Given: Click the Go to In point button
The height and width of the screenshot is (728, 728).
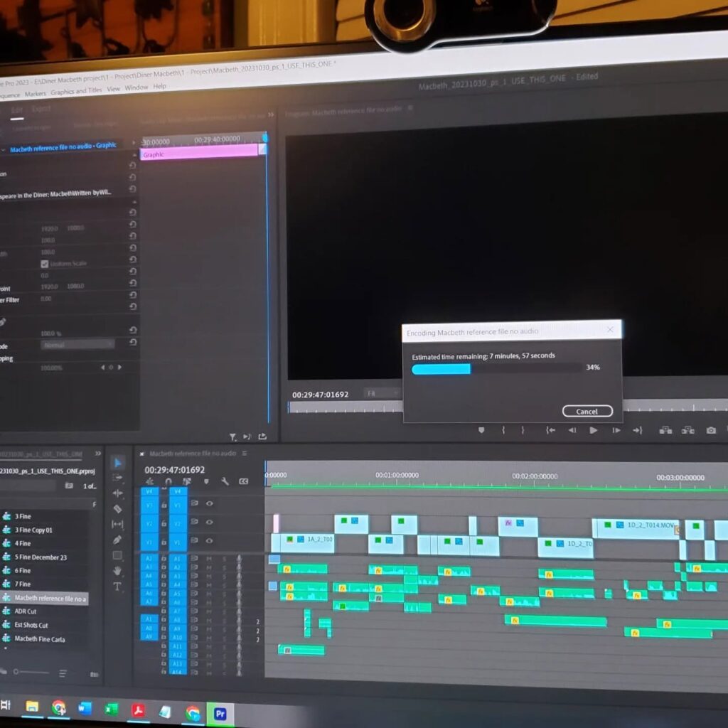Looking at the screenshot, I should tap(551, 430).
